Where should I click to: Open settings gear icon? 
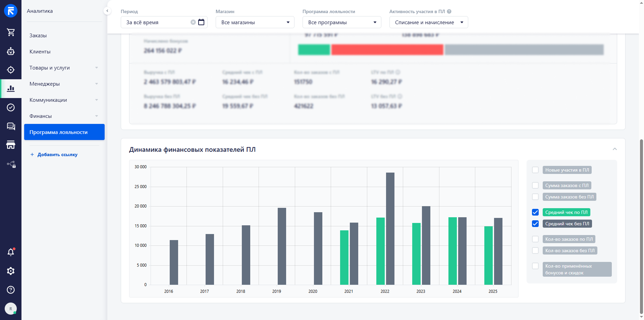[x=11, y=271]
